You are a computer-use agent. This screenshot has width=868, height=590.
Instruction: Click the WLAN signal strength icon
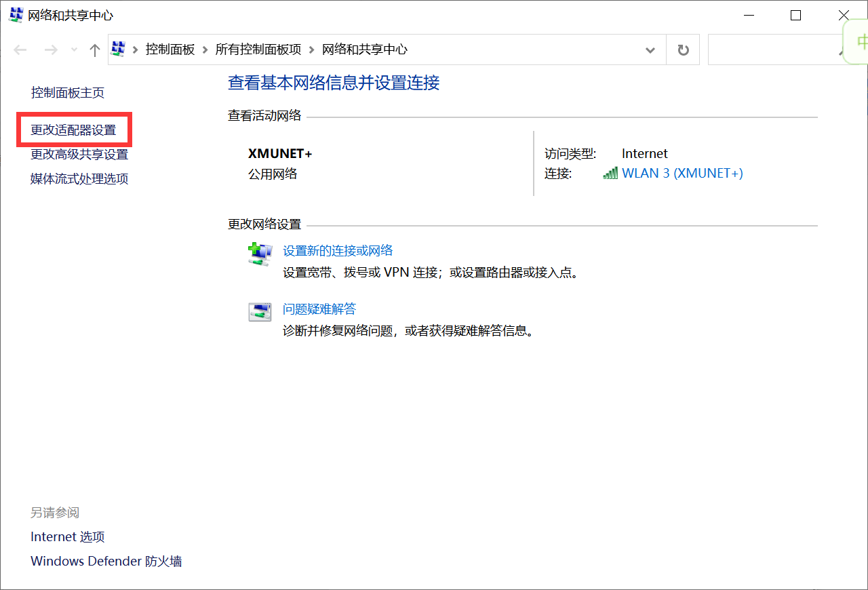(x=610, y=173)
